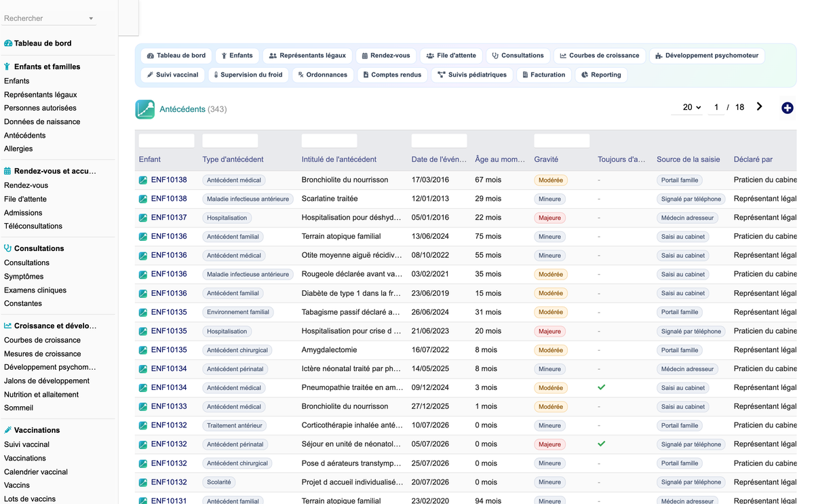Open Comptes rendus toolbar tab
This screenshot has width=814, height=504.
click(x=393, y=75)
